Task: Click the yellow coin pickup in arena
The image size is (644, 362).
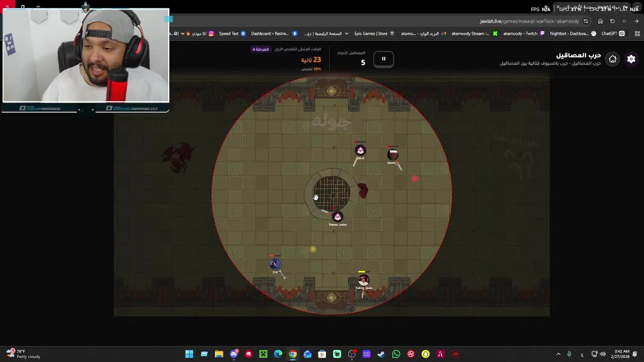Action: (x=313, y=249)
